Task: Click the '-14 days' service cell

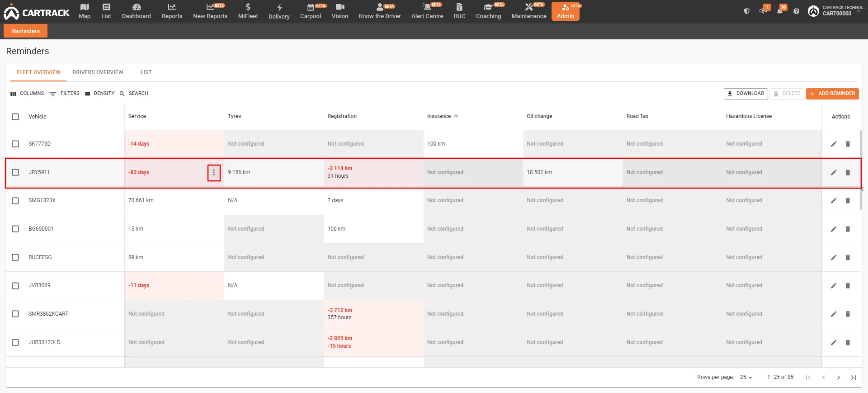Action: [x=175, y=144]
